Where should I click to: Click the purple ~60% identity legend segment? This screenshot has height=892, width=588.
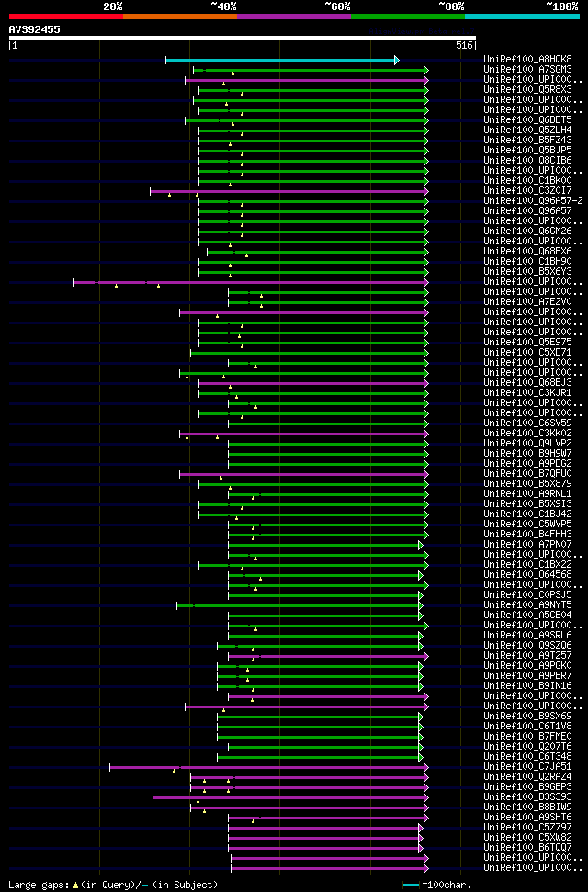click(294, 17)
